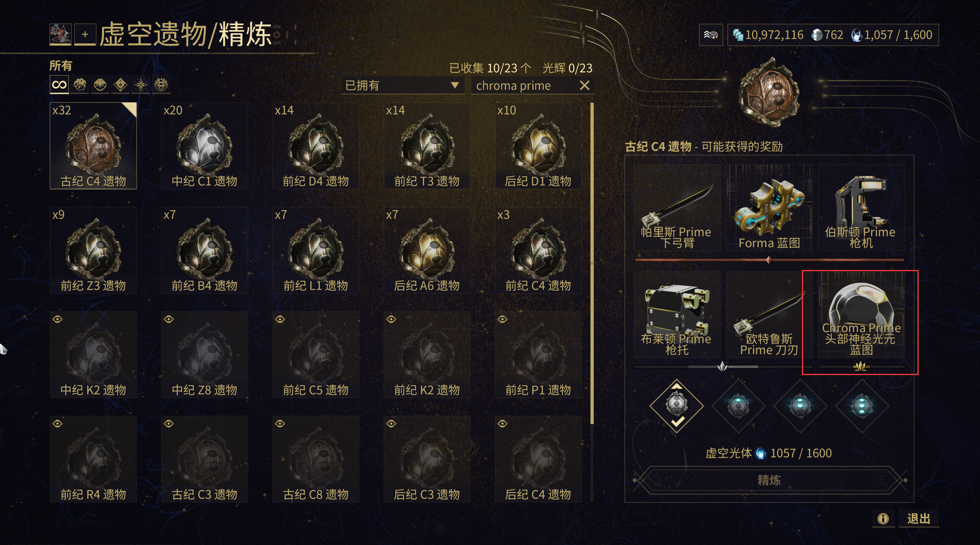980x545 pixels.
Task: Toggle the eye on 前纪 C5 遗物
Action: pos(280,319)
